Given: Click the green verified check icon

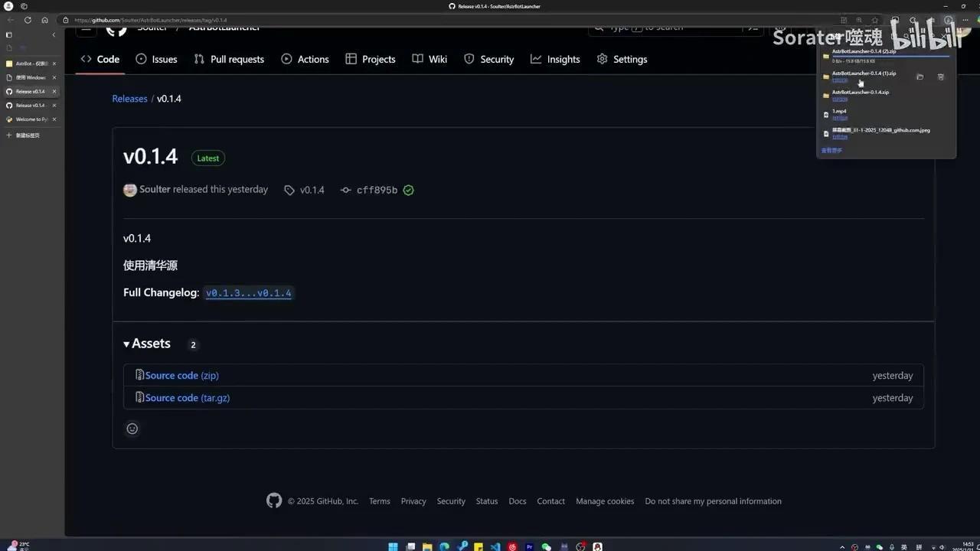Looking at the screenshot, I should pos(409,190).
